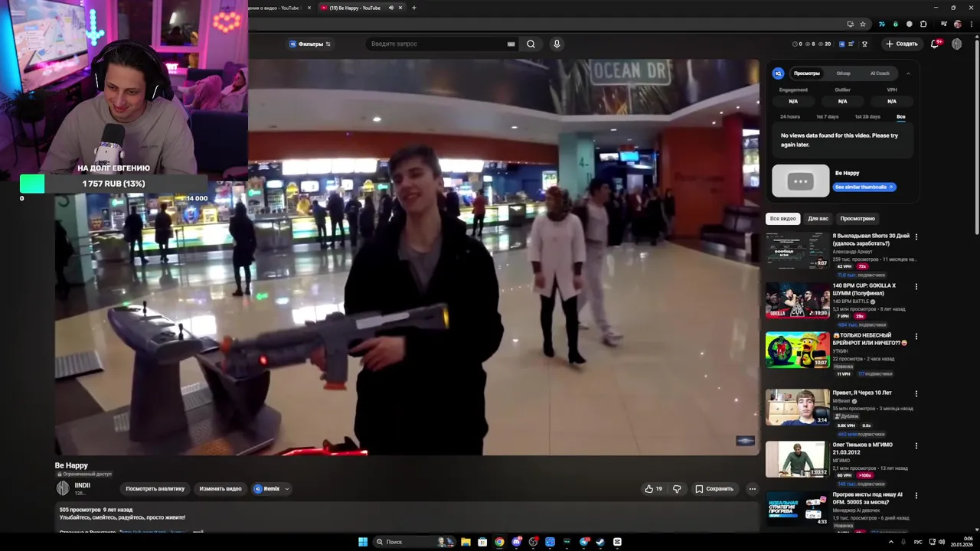Like the Be Happy video
This screenshot has width=980, height=551.
coord(653,489)
